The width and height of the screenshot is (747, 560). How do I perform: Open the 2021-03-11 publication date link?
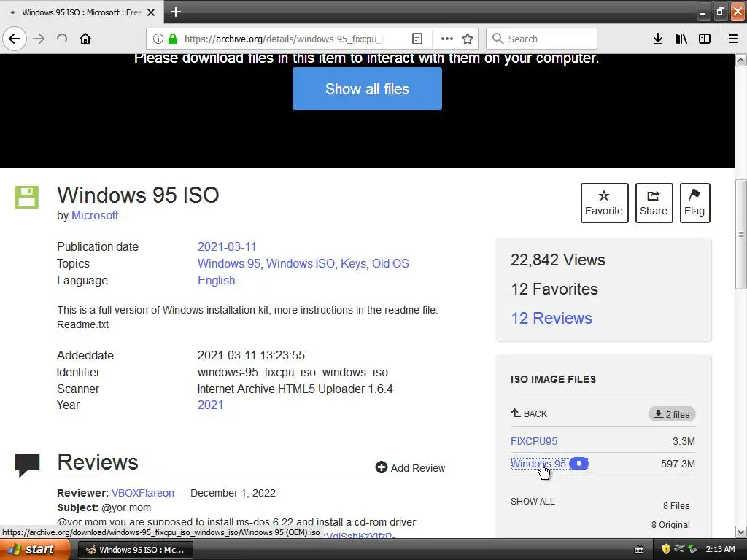[227, 246]
